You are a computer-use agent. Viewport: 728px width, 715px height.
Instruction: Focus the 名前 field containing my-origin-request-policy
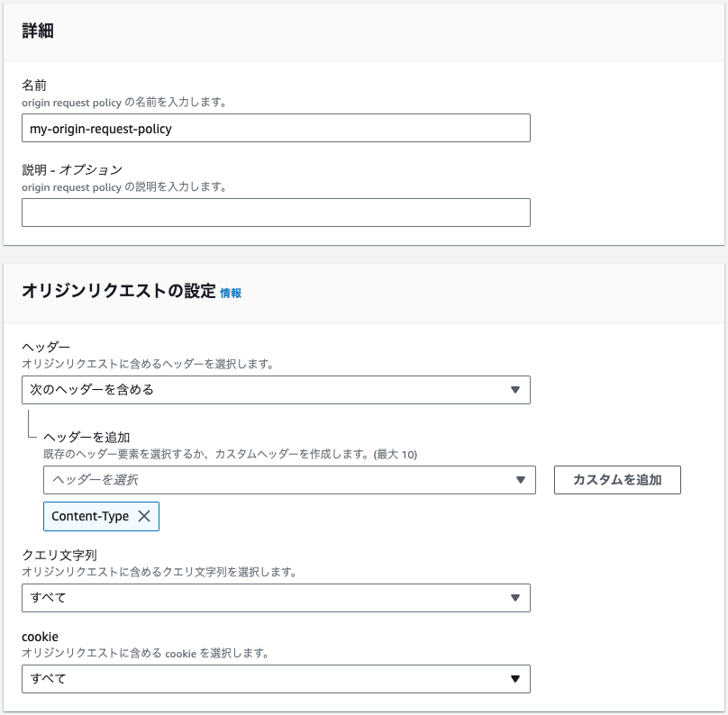click(x=276, y=128)
